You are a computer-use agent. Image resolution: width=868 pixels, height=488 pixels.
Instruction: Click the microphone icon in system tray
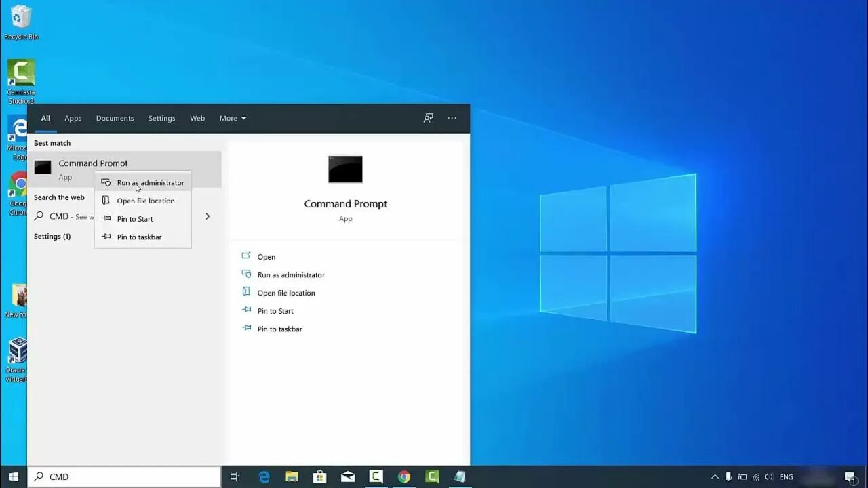pyautogui.click(x=728, y=477)
